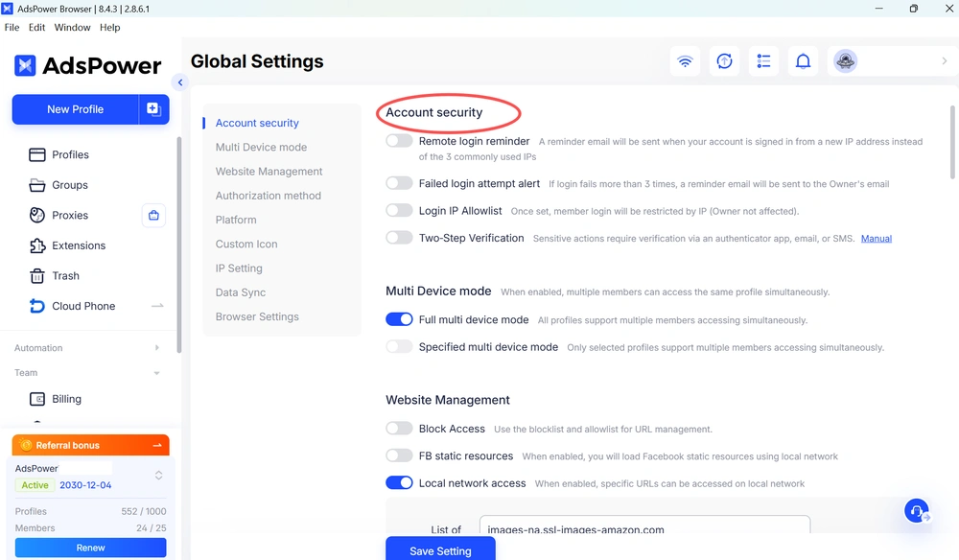Toggle Block Access switch

399,429
